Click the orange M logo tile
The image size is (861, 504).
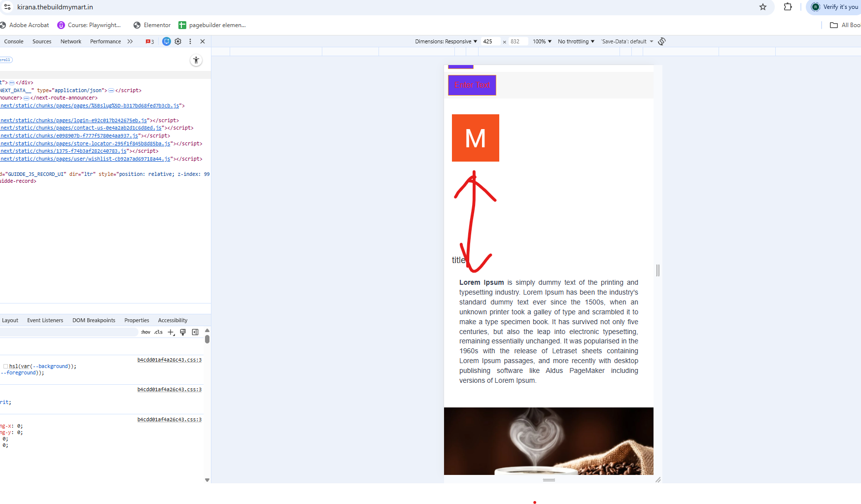476,138
